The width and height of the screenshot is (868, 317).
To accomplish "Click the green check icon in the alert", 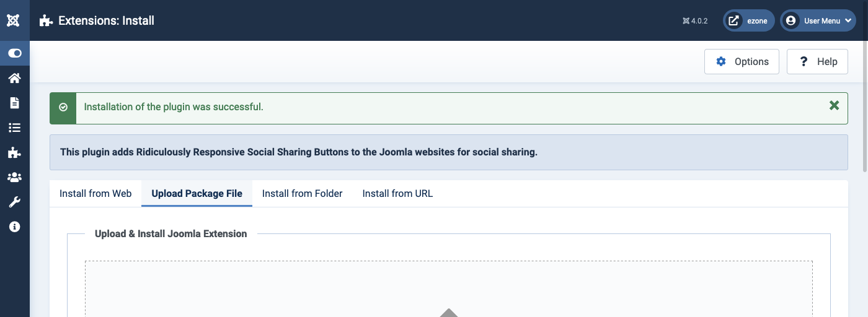I will coord(63,107).
